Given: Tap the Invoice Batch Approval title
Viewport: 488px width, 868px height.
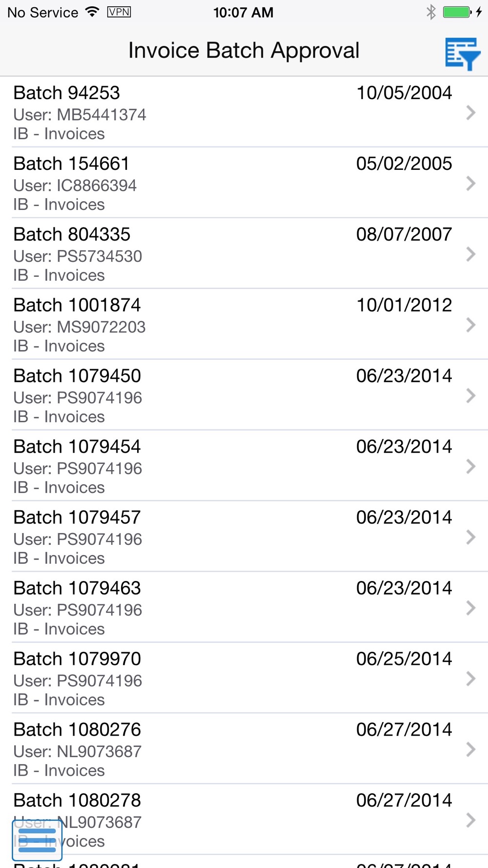Looking at the screenshot, I should point(244,51).
